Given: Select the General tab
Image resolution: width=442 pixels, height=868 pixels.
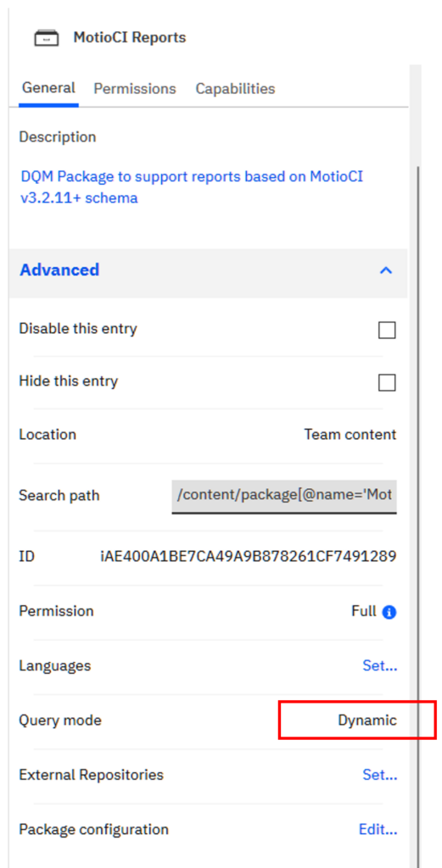Looking at the screenshot, I should (48, 88).
